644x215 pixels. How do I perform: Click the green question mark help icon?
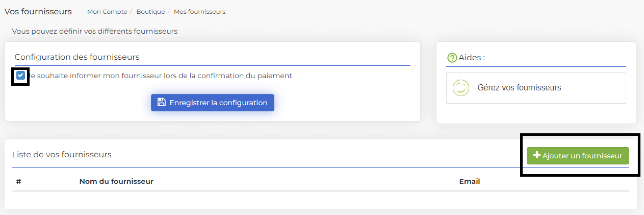click(452, 58)
